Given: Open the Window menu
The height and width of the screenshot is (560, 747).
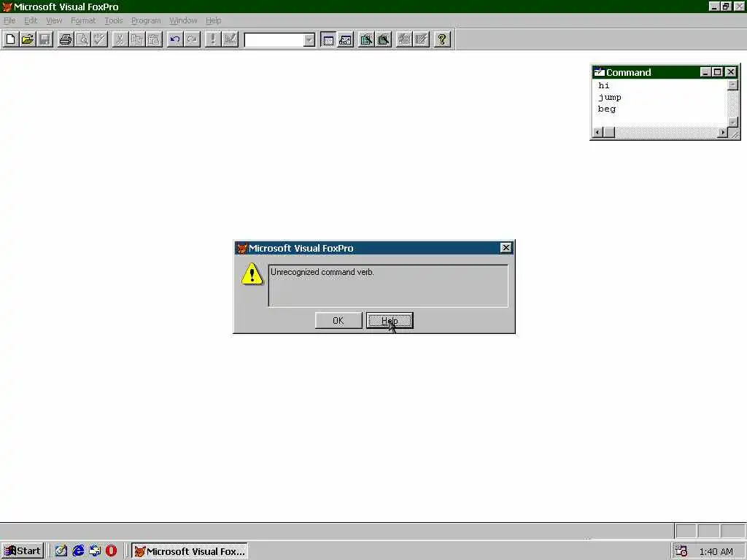Looking at the screenshot, I should pyautogui.click(x=183, y=20).
